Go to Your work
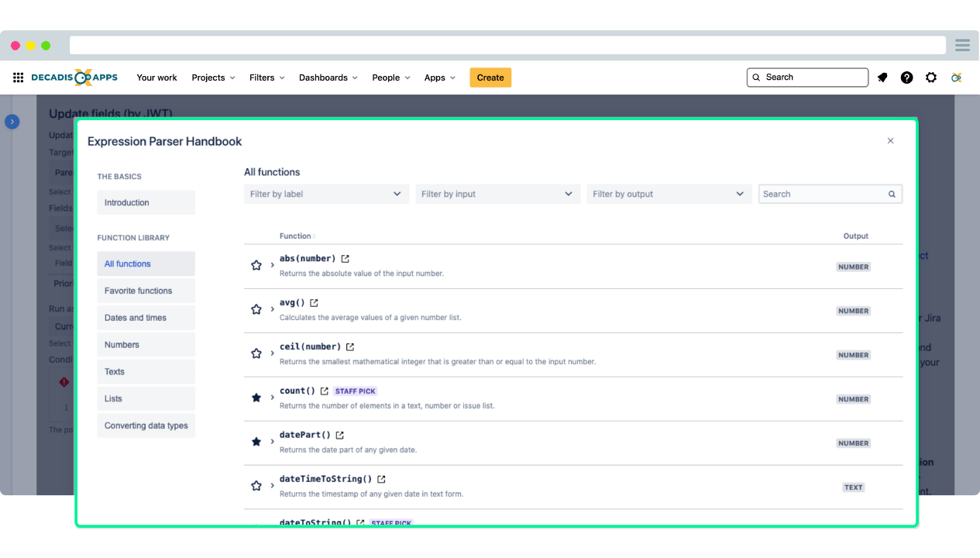980x558 pixels. 156,77
